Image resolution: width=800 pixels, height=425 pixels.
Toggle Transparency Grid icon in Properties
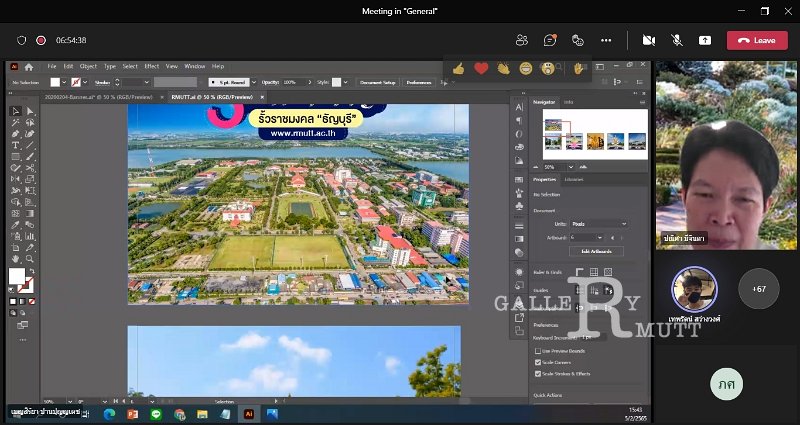(x=608, y=272)
